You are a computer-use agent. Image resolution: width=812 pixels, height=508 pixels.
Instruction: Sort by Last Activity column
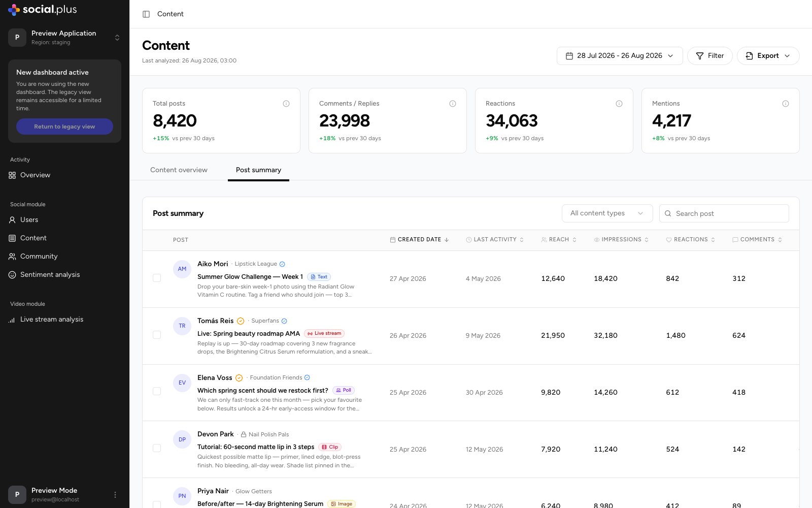coord(495,240)
